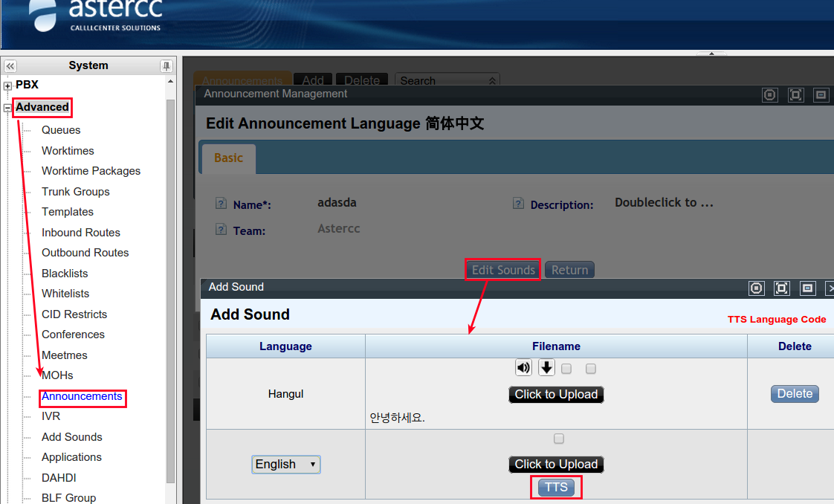Tick second checkbox in Hangul filename row

pos(591,369)
